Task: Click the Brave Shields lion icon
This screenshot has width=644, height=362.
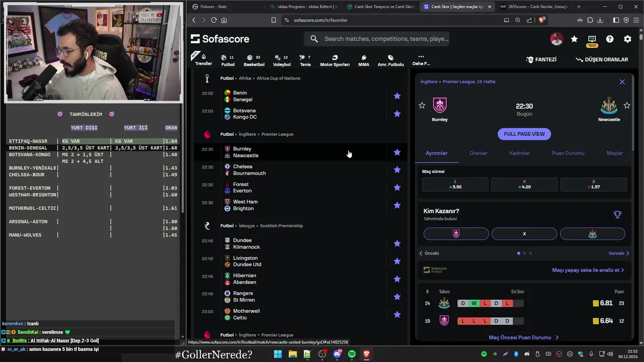Action: click(x=542, y=20)
